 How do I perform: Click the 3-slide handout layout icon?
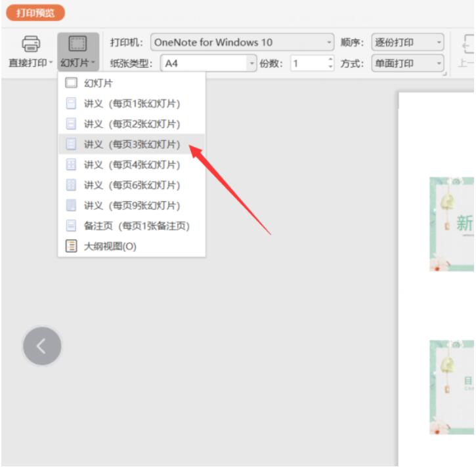click(x=71, y=144)
